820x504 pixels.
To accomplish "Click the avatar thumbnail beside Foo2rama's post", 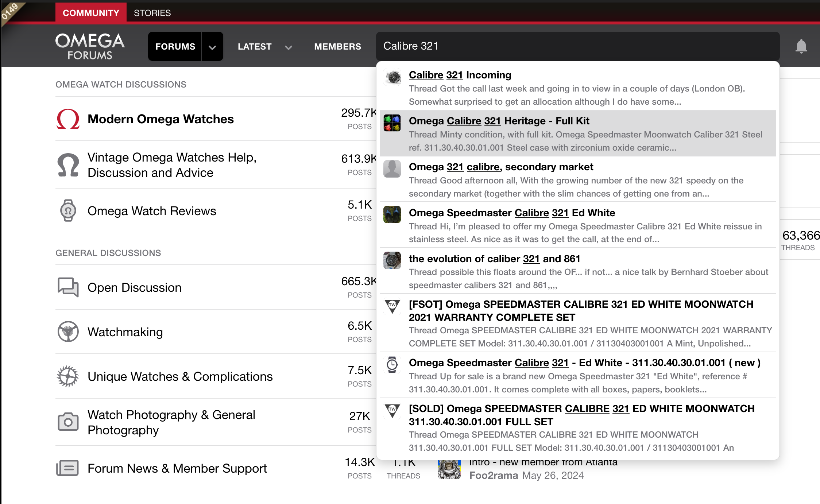I will tap(449, 469).
